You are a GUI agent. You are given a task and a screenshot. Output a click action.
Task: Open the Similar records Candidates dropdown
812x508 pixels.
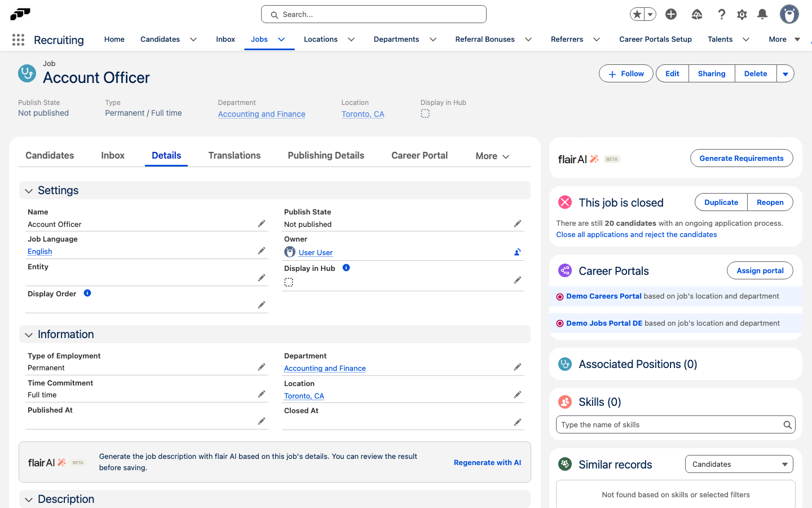739,464
